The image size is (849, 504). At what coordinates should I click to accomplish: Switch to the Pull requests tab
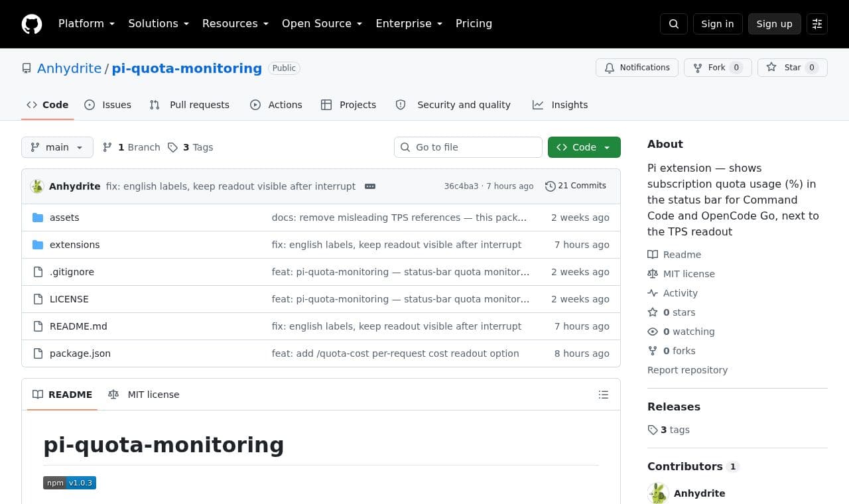[190, 105]
